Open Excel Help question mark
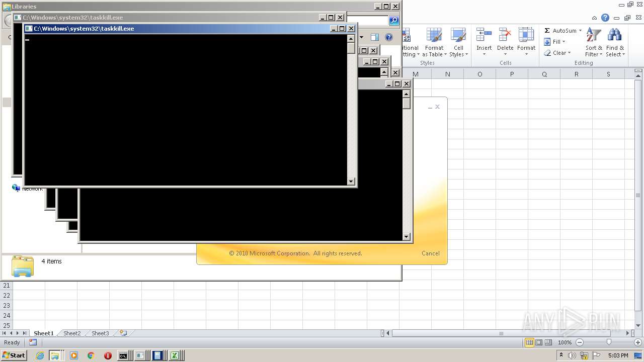The height and width of the screenshot is (362, 644). (x=605, y=18)
